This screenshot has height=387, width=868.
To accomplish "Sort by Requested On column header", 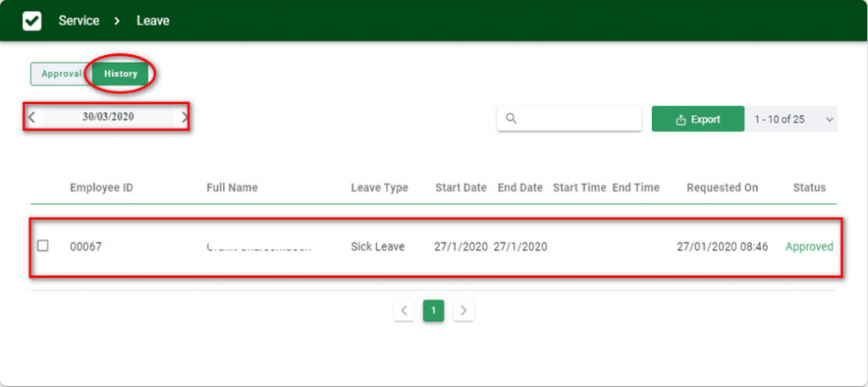I will [722, 188].
